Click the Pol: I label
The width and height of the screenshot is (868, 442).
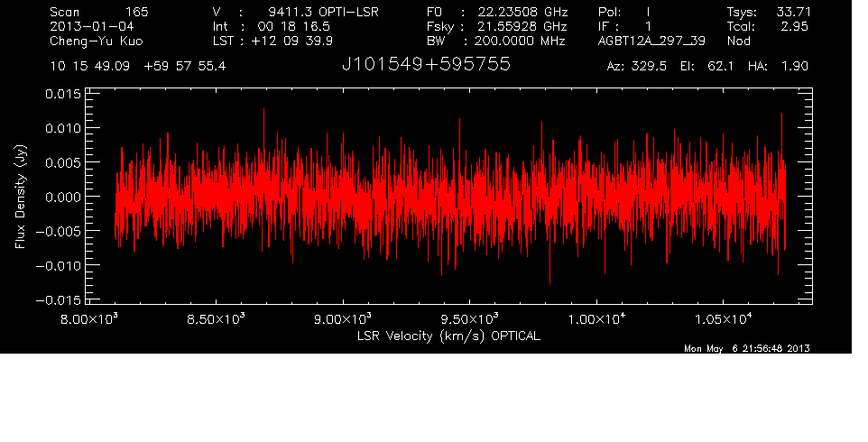(624, 12)
